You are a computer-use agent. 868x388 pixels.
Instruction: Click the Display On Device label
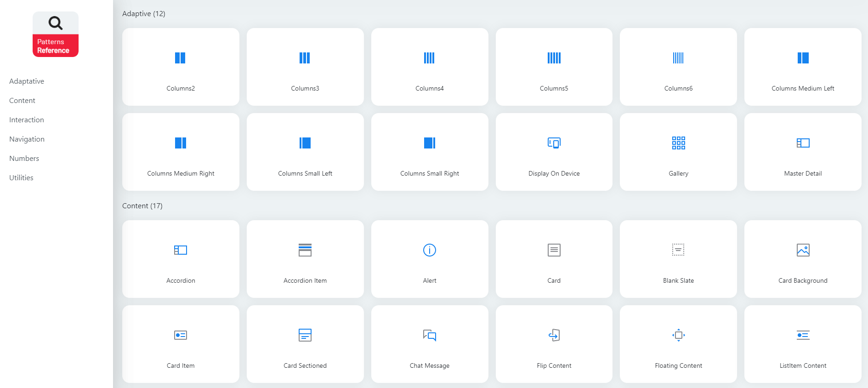click(x=554, y=173)
